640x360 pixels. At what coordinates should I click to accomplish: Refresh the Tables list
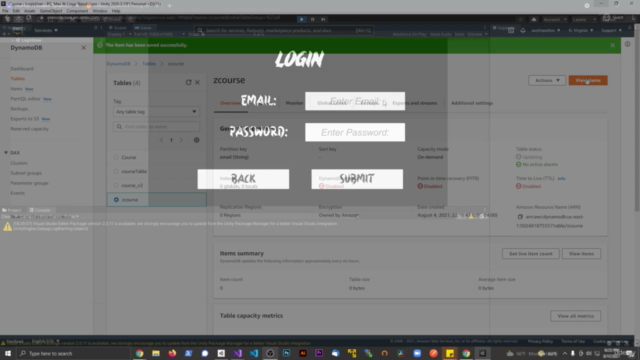click(x=189, y=82)
